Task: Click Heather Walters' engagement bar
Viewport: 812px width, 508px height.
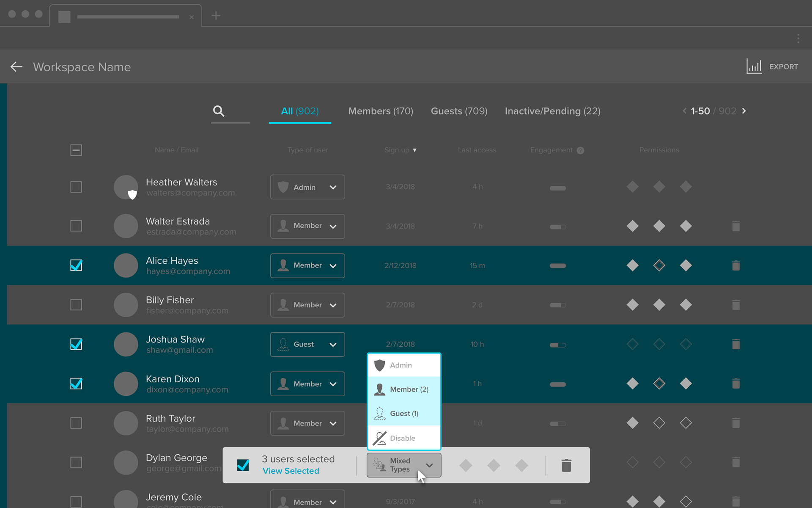Action: point(558,188)
